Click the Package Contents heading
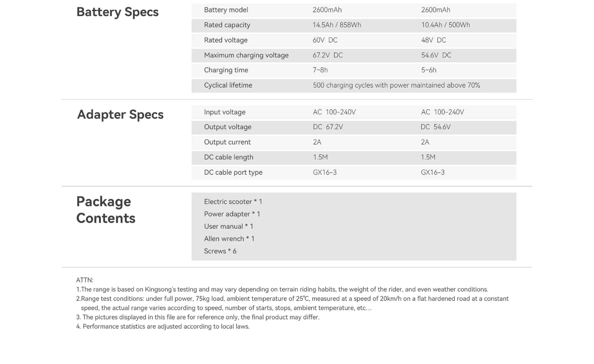The height and width of the screenshot is (364, 594). pyautogui.click(x=106, y=210)
